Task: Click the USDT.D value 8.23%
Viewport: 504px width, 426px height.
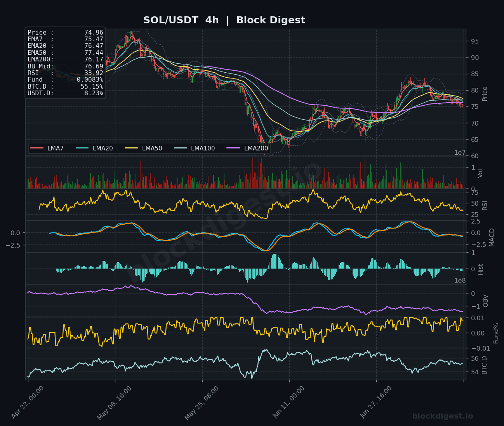Action: pyautogui.click(x=94, y=93)
